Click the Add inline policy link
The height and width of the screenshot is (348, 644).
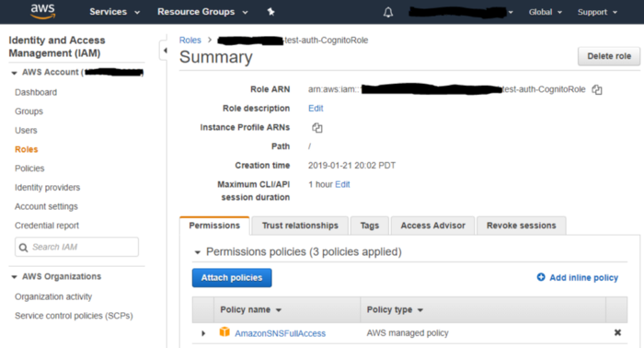tap(583, 278)
